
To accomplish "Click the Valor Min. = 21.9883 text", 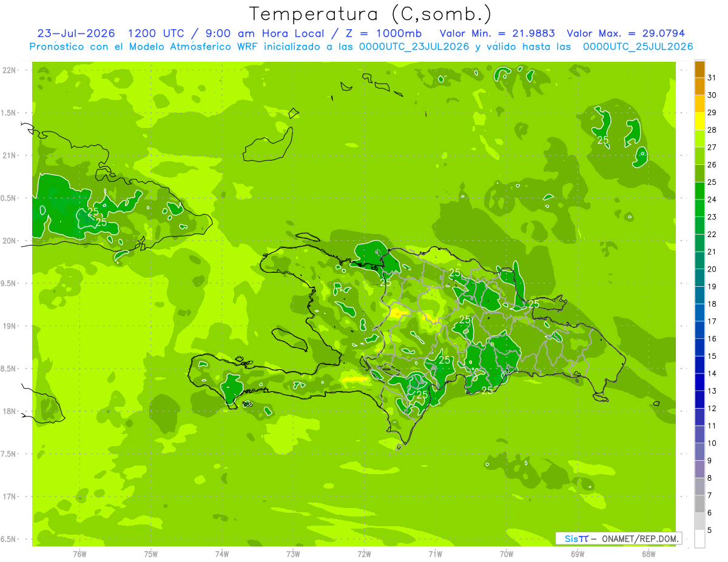I will pos(498,33).
